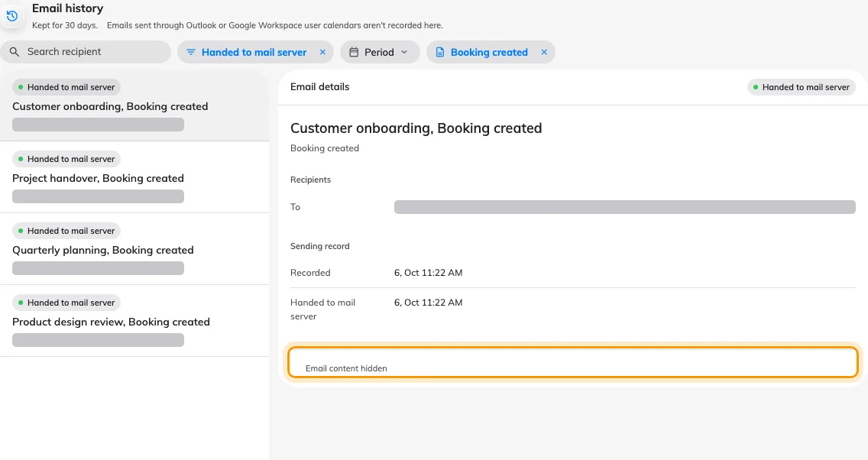The height and width of the screenshot is (460, 868).
Task: Click status badge on Quarterly planning row
Action: click(66, 231)
